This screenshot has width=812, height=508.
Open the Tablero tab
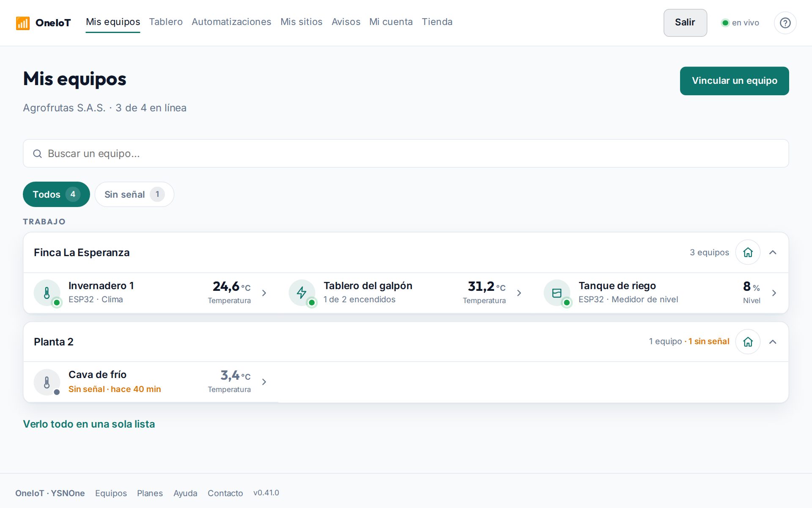click(166, 22)
